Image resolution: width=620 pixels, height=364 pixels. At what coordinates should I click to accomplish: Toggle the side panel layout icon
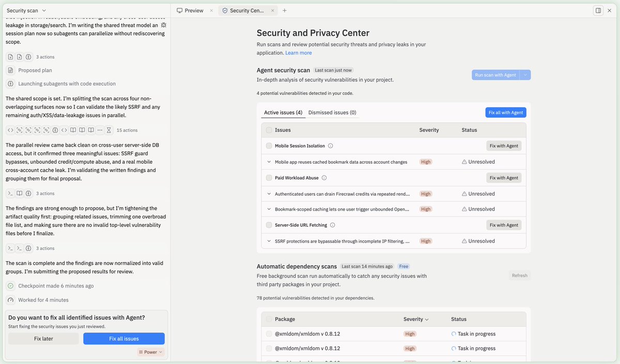pos(598,10)
